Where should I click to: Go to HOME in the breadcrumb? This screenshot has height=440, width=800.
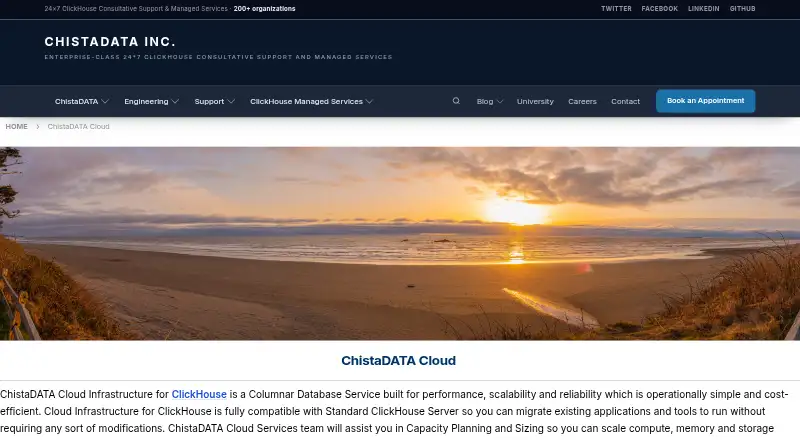click(x=16, y=127)
